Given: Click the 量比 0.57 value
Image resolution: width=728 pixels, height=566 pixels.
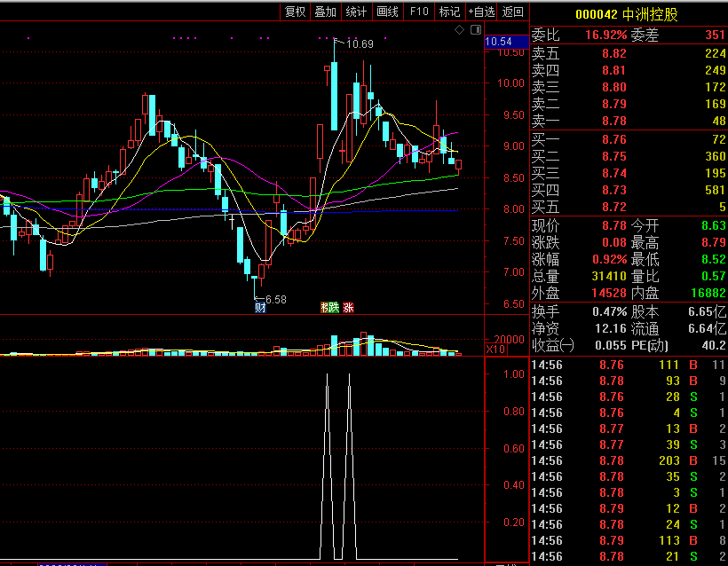Looking at the screenshot, I should 714,277.
